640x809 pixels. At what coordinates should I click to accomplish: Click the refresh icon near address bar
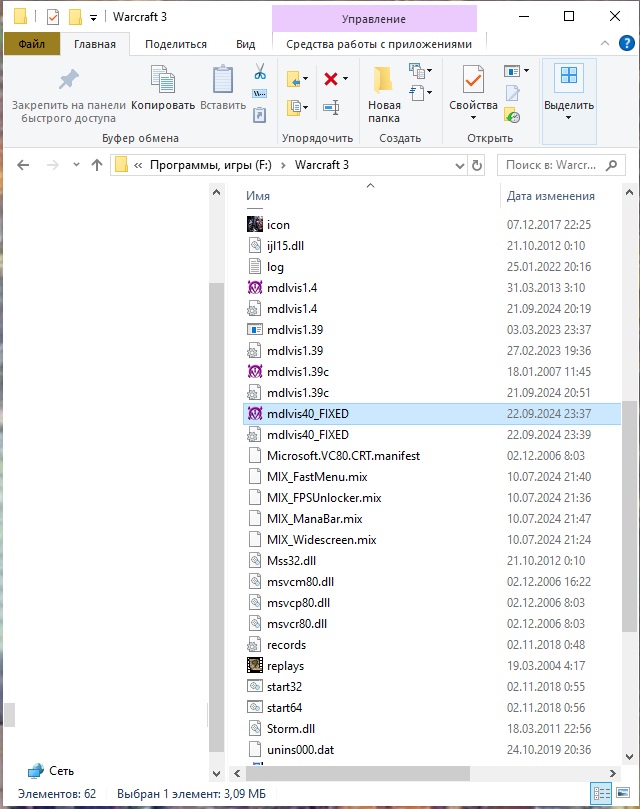tap(477, 165)
